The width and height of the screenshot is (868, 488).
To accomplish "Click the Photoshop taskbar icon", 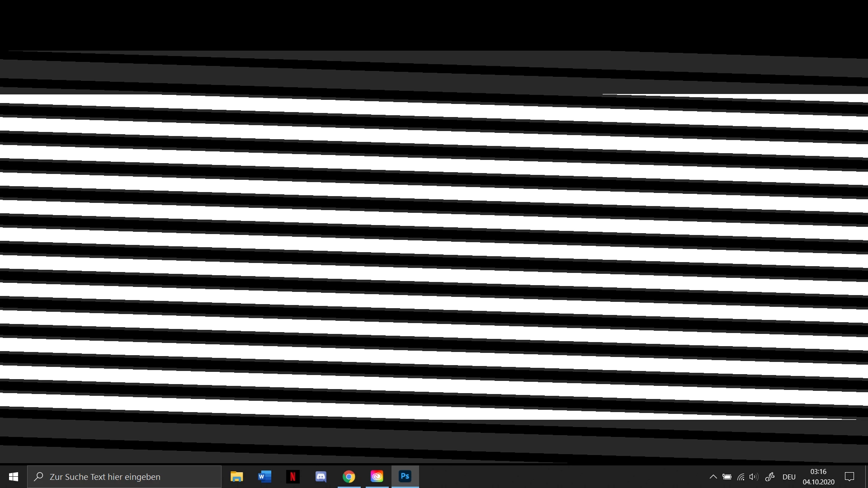I will [405, 477].
